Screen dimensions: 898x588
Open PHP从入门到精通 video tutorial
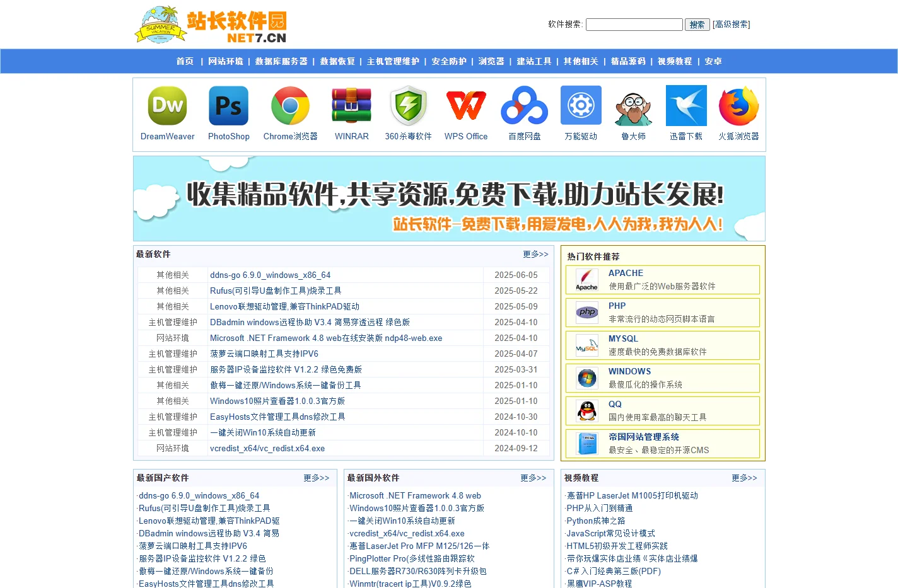tap(600, 508)
